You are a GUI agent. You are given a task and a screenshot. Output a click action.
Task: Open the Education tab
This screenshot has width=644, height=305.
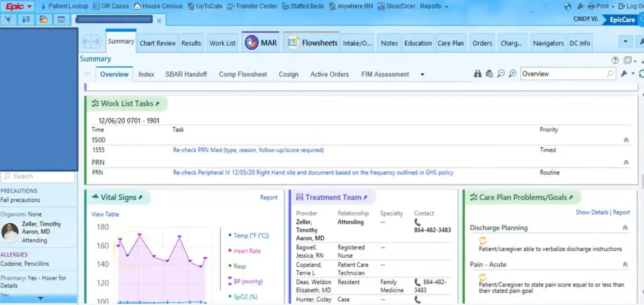coord(418,43)
